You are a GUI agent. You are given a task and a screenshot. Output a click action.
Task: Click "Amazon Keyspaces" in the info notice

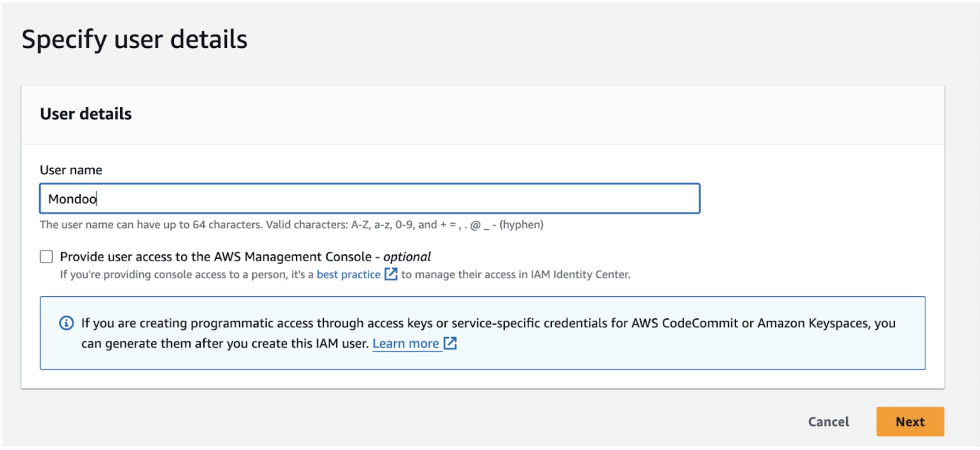tap(813, 323)
